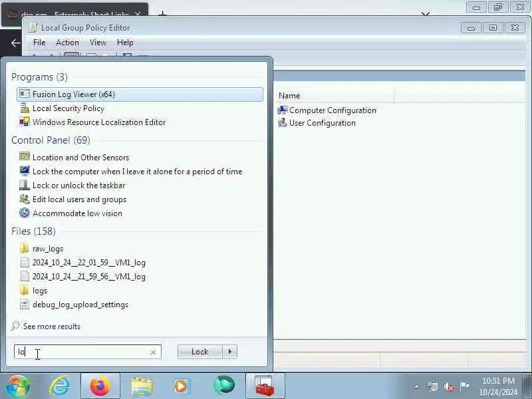Click the Show desktop strip
Image resolution: width=532 pixels, height=399 pixels.
[x=527, y=386]
